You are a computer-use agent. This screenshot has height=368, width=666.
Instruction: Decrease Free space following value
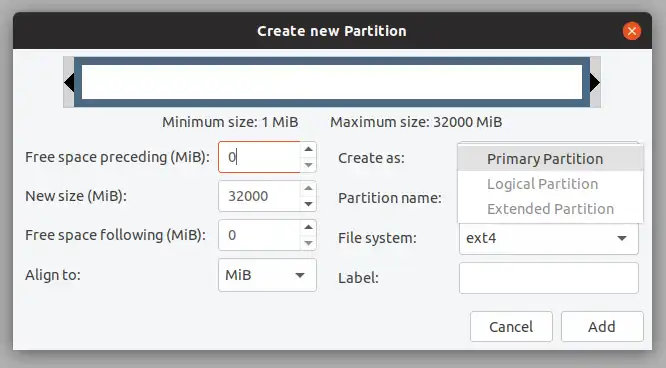pos(309,243)
